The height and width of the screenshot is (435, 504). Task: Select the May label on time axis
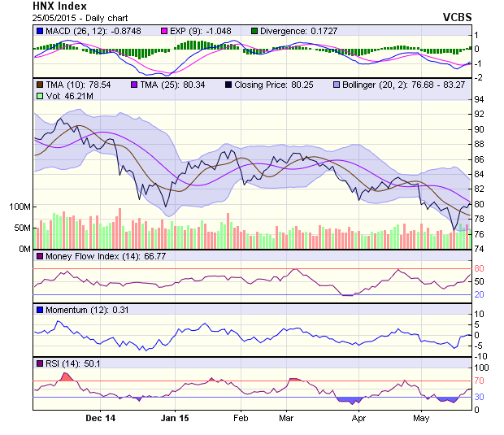(x=420, y=418)
